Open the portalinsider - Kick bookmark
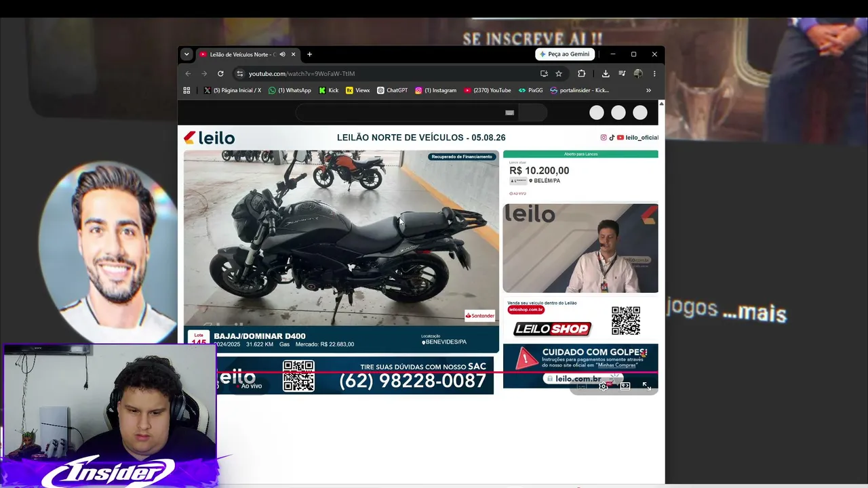Viewport: 868px width, 488px height. click(580, 90)
